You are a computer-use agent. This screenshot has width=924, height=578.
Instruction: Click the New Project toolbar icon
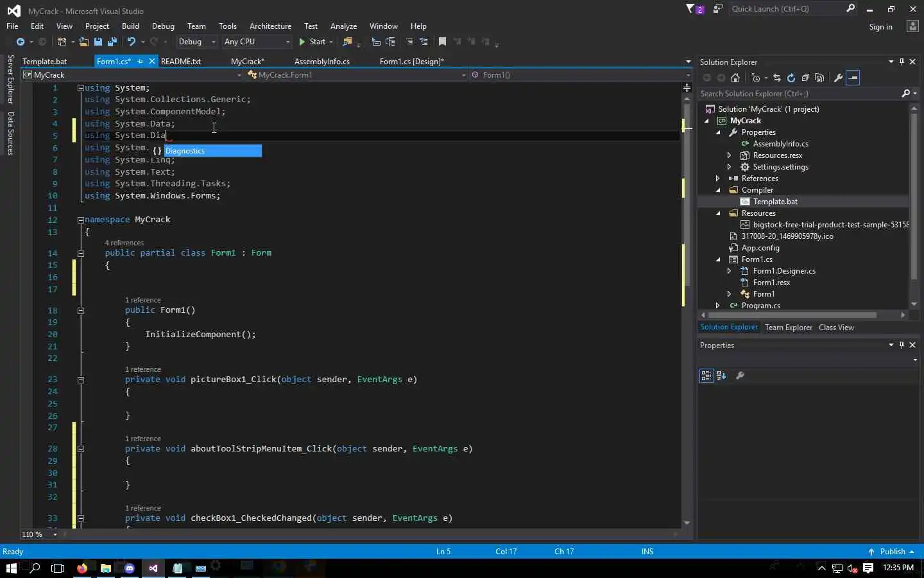point(62,42)
